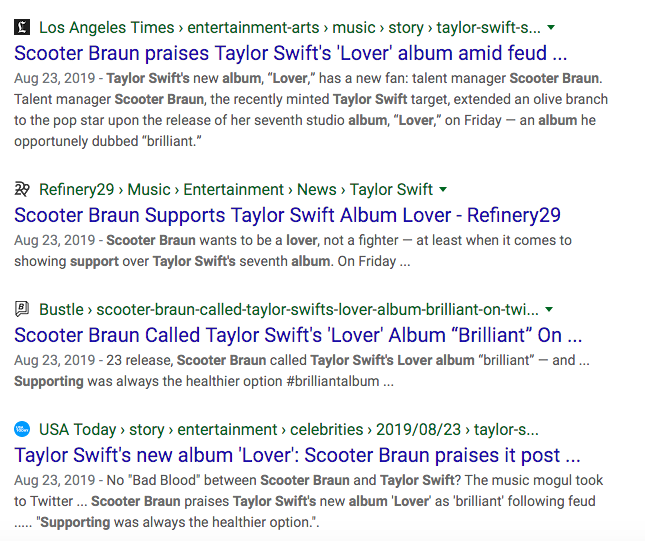Click the snippet text 'opportunely dubbed "brilliant."'
Viewport: 645px width, 541px height.
point(108,141)
